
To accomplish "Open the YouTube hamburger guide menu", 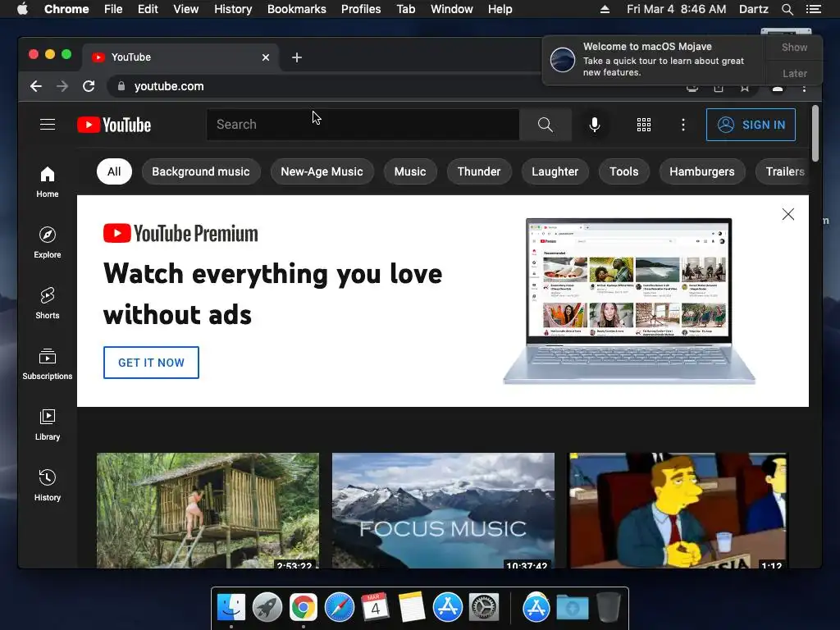I will pos(48,125).
